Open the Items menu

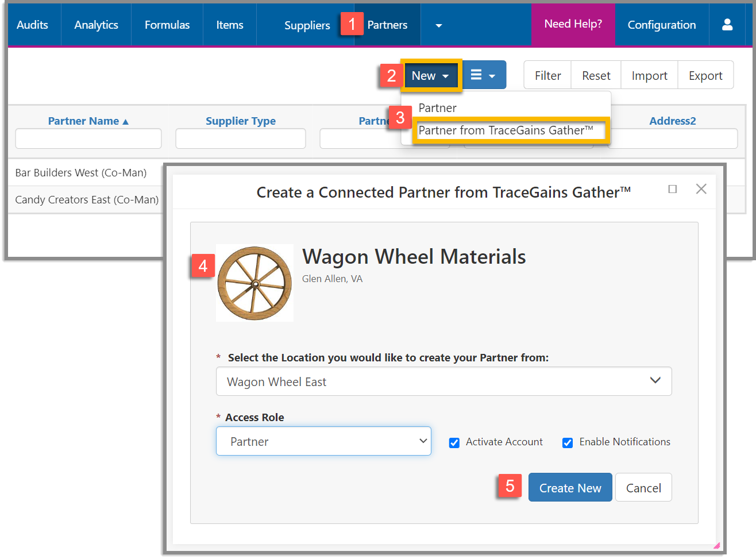click(x=230, y=25)
